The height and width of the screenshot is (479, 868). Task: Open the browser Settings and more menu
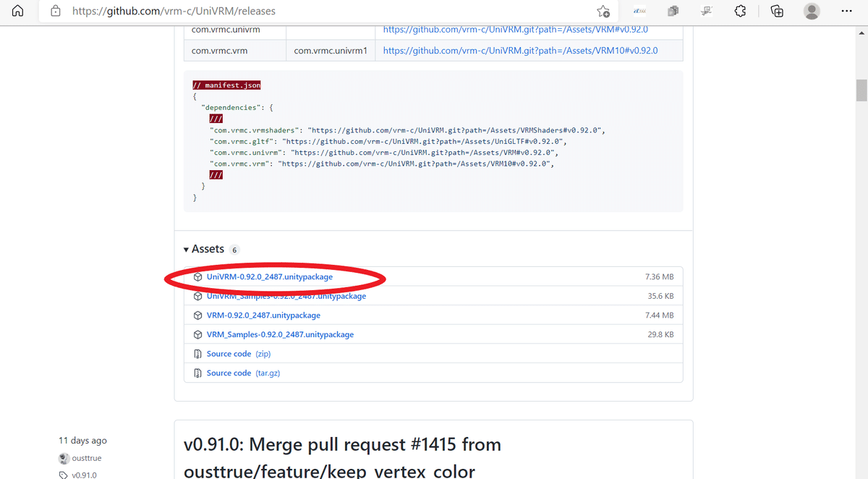(x=847, y=12)
